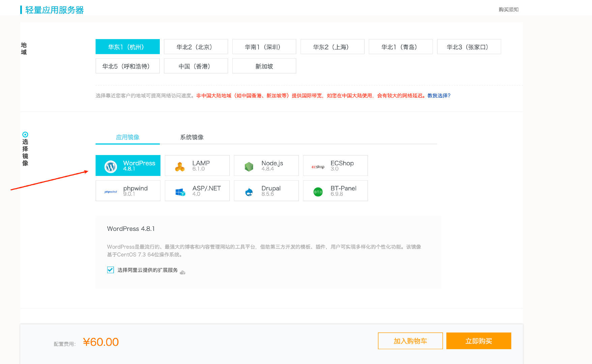Select region 华北2（北京）
Viewport: 592px width, 364px height.
[x=196, y=47]
